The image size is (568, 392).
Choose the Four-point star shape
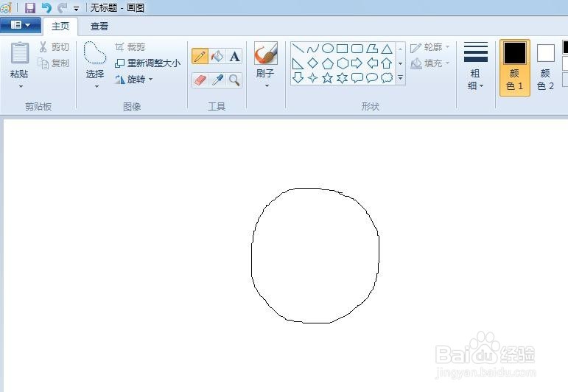[312, 77]
